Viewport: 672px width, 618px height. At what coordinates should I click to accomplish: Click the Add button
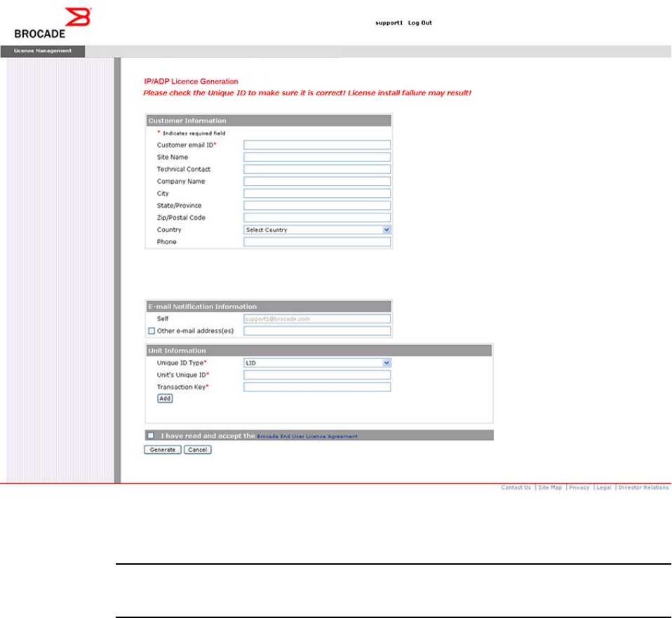[165, 398]
